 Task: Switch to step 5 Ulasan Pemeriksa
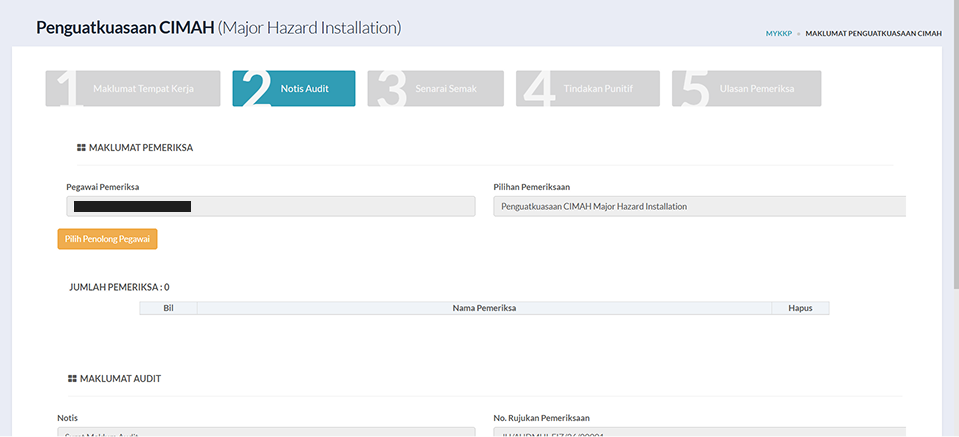[746, 89]
